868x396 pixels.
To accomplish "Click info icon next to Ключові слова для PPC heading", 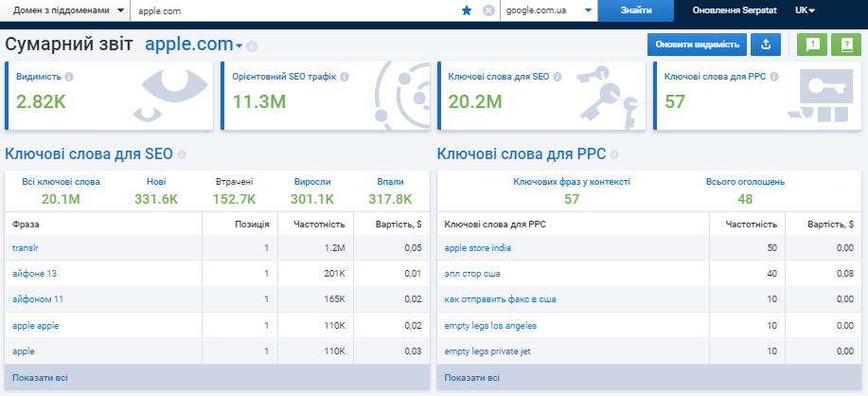I will 612,154.
